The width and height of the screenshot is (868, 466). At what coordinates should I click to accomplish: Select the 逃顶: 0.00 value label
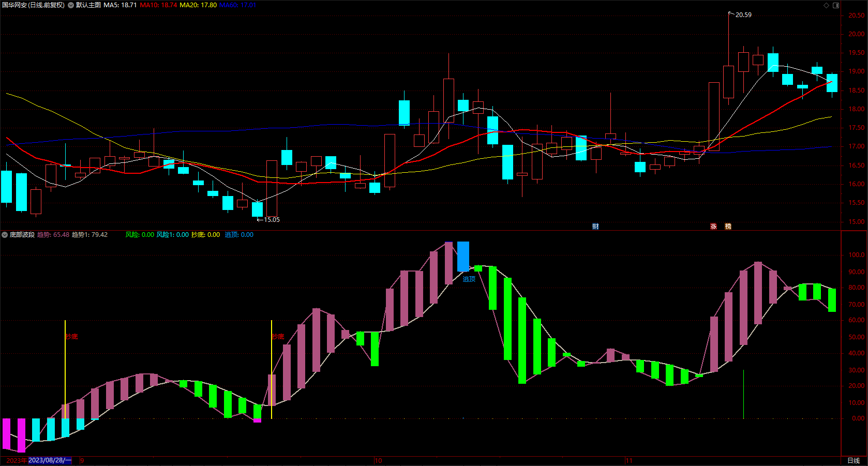(x=239, y=235)
